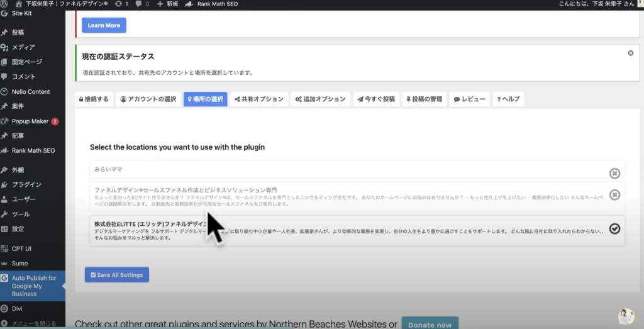Screen dimensions: 644x329
Task: Click the WordPress logo icon in admin bar
Action: point(6,4)
